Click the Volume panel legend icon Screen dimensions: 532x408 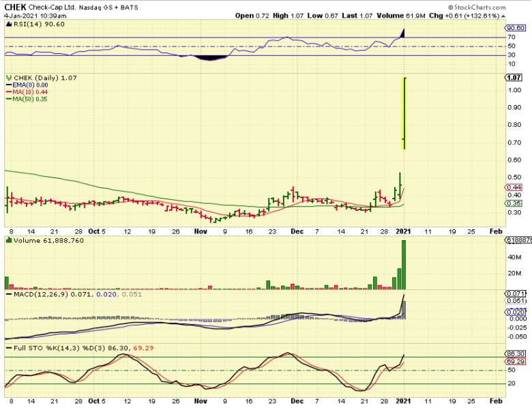(9, 240)
